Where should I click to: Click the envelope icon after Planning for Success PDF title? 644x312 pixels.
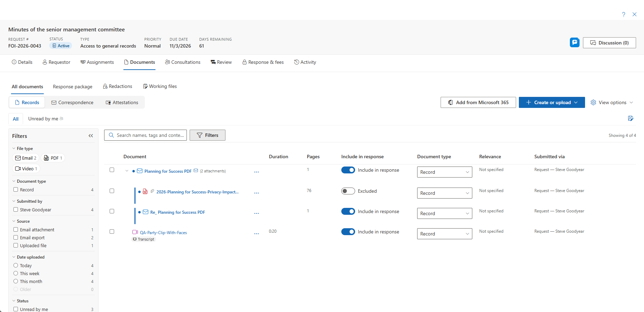[196, 170]
